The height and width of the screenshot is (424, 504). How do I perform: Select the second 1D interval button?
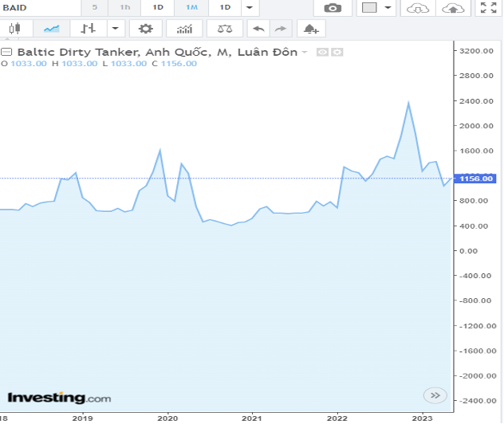coord(225,7)
